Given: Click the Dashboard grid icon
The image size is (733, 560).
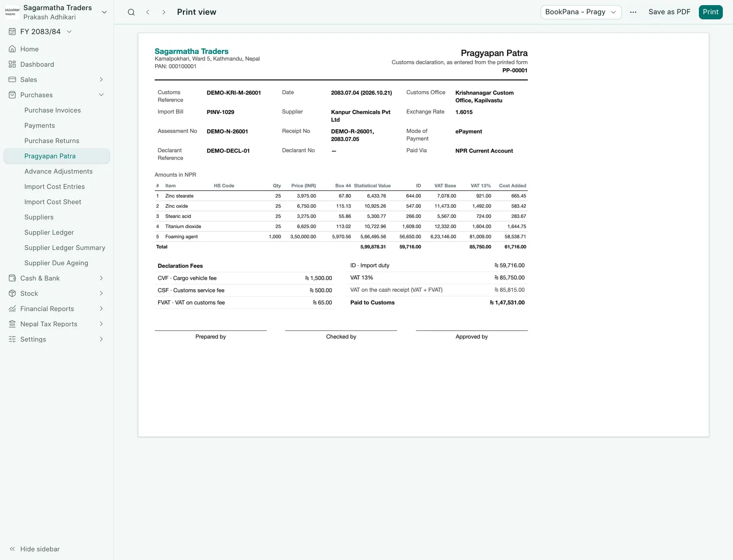Looking at the screenshot, I should 12,64.
